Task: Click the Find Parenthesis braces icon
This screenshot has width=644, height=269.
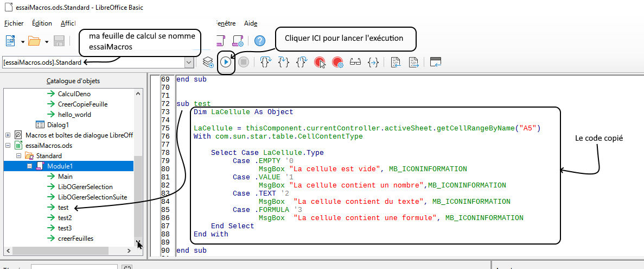Action: (373, 62)
